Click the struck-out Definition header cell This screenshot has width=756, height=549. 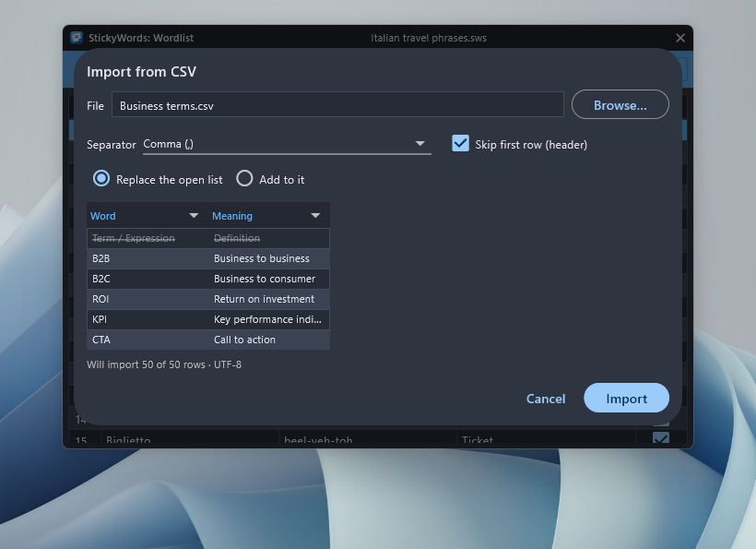pos(269,238)
